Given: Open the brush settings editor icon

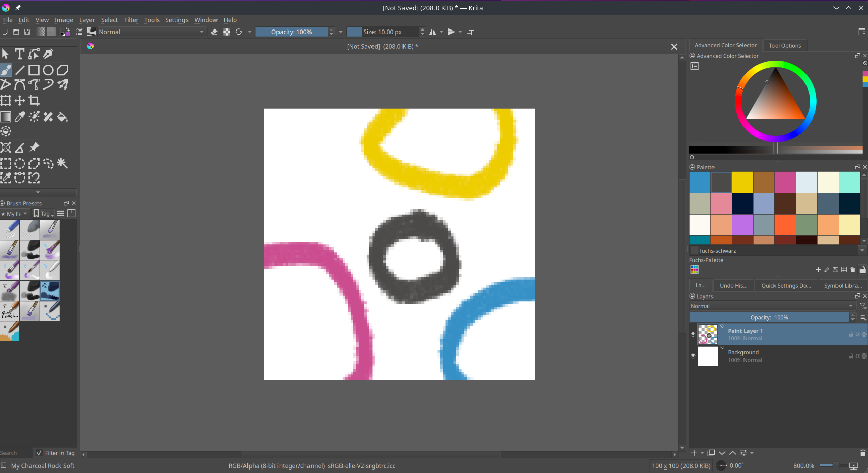Looking at the screenshot, I should tap(79, 32).
